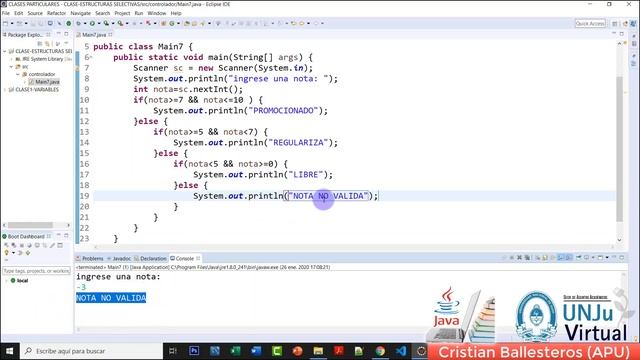
Task: Select the controlador package
Action: coord(39,74)
